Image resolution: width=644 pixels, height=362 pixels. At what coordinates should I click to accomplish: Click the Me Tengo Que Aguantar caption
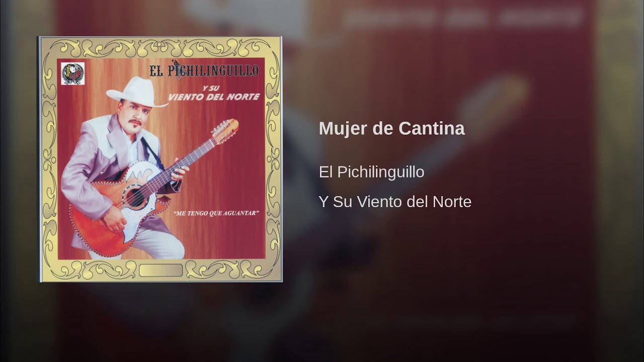216,213
